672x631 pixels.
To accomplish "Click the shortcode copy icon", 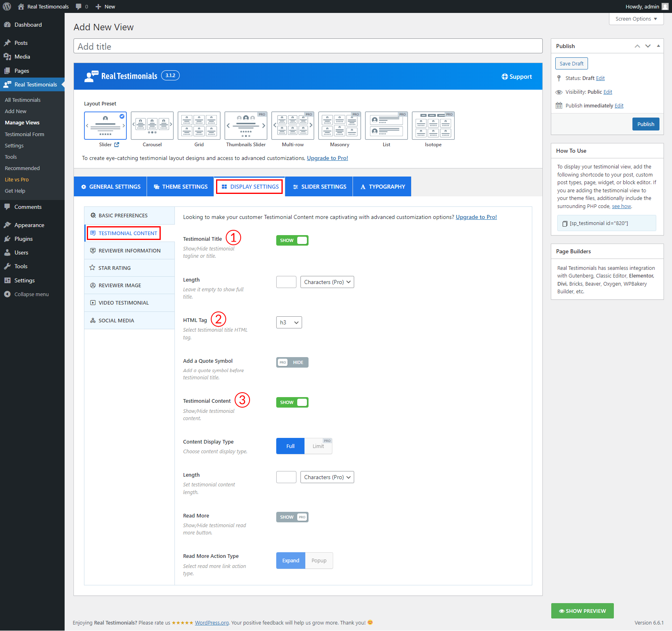I will point(565,223).
